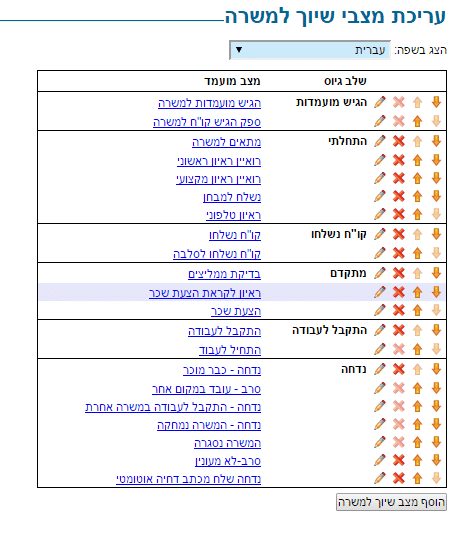This screenshot has width=453, height=535.
Task: Move התקבל לעבודה row down
Action: 436,330
